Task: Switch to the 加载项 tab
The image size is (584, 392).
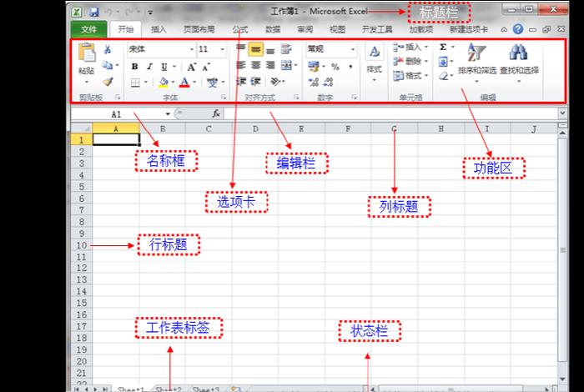Action: [420, 29]
